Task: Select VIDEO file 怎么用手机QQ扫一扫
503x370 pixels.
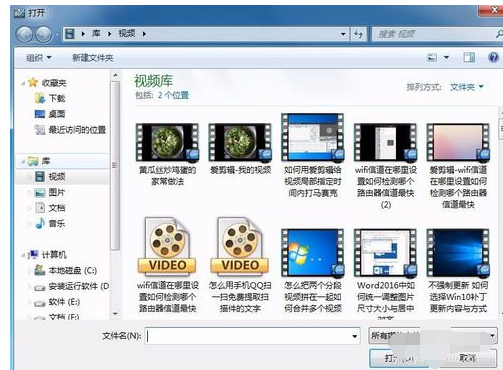Action: click(x=240, y=265)
